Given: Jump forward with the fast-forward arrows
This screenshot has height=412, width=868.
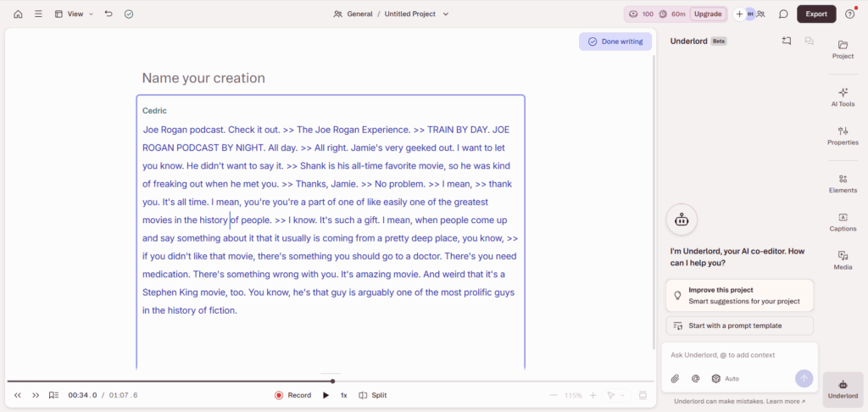Looking at the screenshot, I should [x=36, y=395].
